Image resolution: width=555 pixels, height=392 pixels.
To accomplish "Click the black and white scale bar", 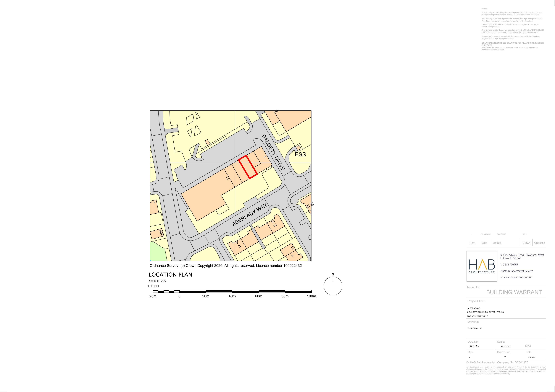I will click(232, 291).
